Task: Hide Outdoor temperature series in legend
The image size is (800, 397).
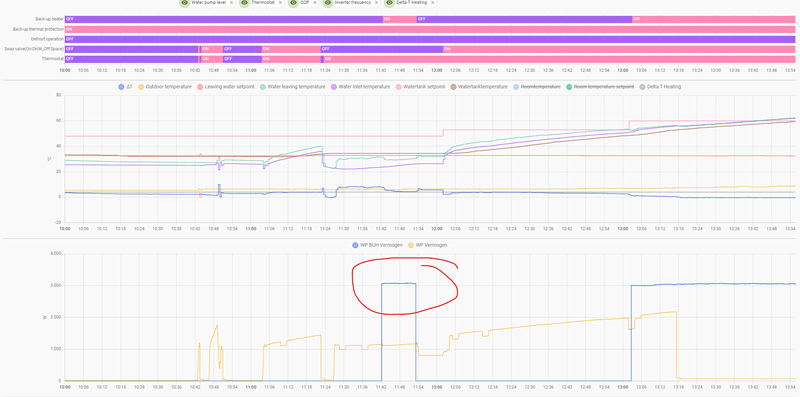Action: (x=165, y=87)
